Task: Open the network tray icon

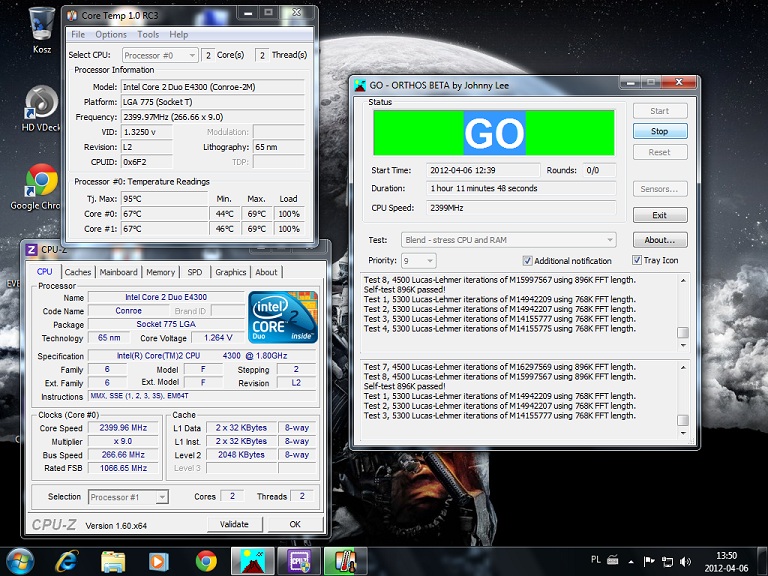Action: point(667,561)
